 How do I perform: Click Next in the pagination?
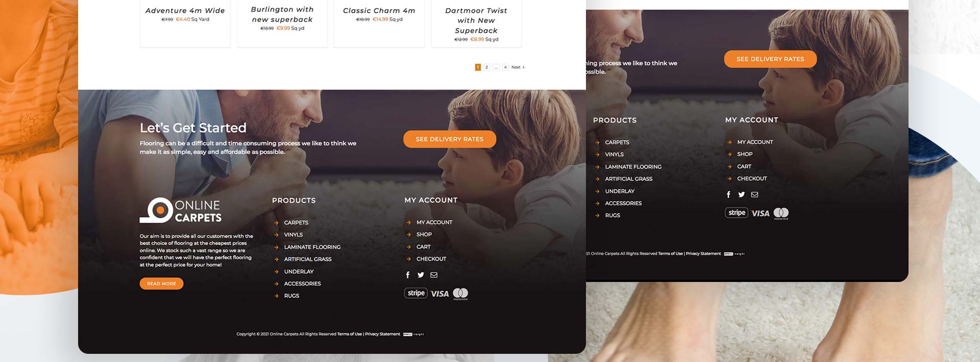tap(518, 67)
